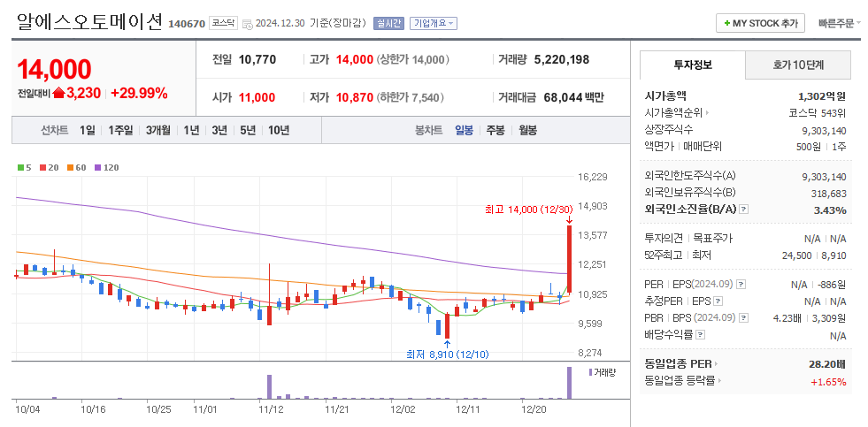
Task: Select the 10년 line chart period
Action: tap(279, 131)
